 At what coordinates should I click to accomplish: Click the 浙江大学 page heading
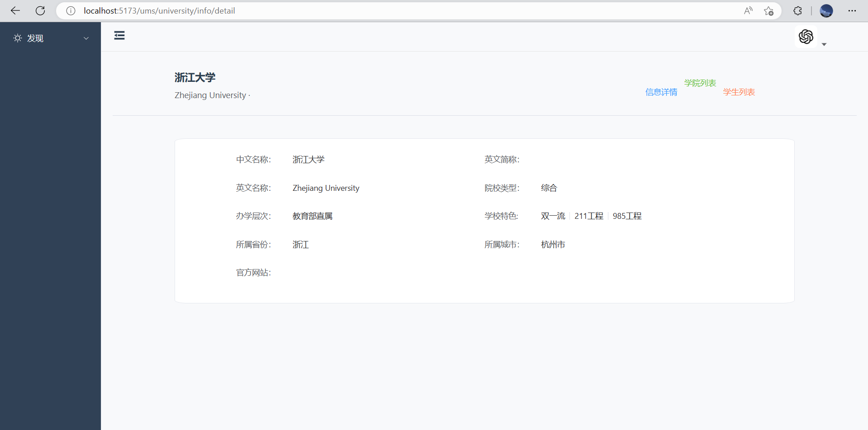195,78
